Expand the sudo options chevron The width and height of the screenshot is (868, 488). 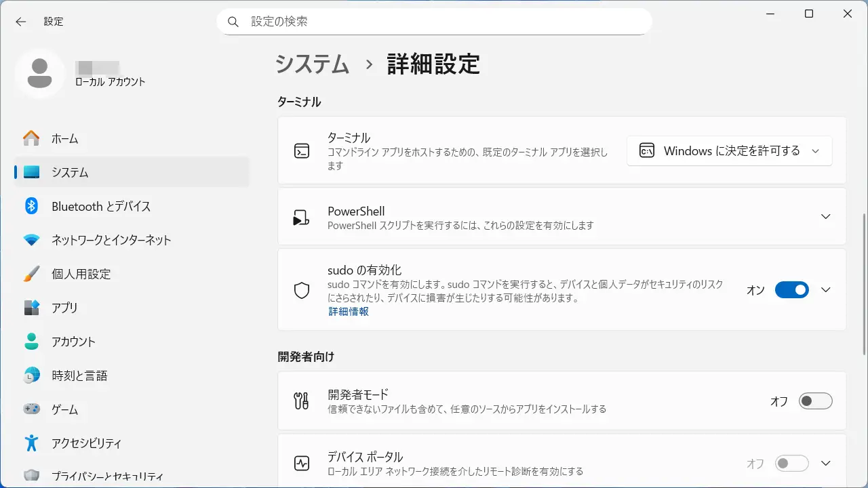click(x=825, y=290)
